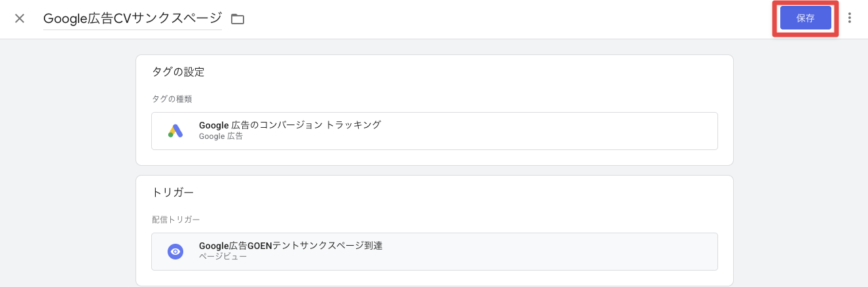
Task: Edit the tag name Google広告CVサンクスページ
Action: click(x=132, y=18)
